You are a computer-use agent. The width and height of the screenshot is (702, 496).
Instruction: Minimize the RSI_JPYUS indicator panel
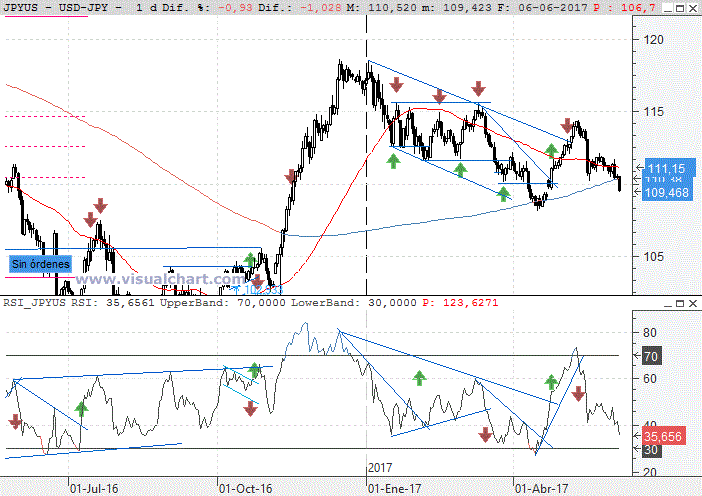668,304
